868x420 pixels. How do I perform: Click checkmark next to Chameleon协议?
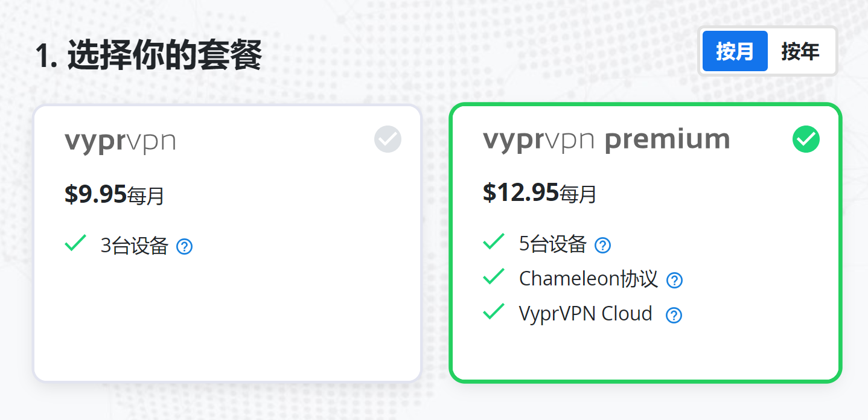[x=493, y=276]
